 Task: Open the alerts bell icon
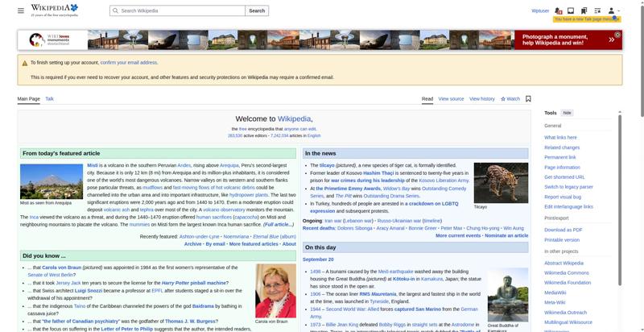[558, 10]
